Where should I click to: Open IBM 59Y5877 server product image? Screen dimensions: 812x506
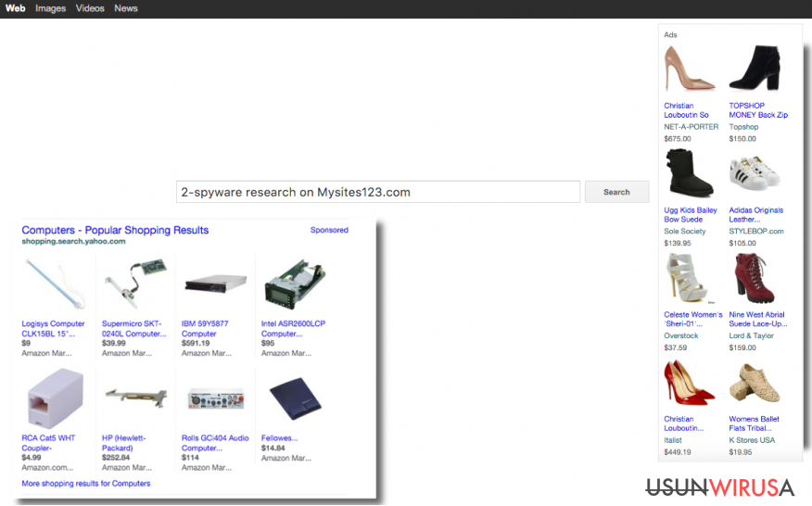pyautogui.click(x=215, y=285)
